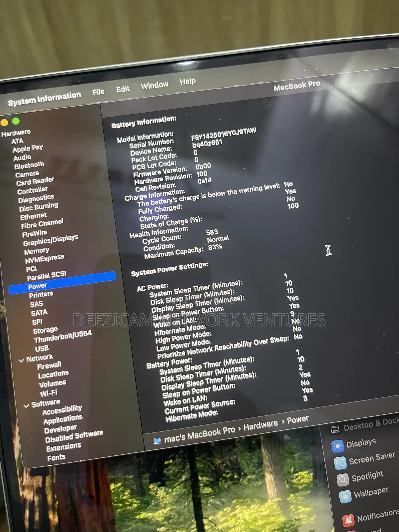Select Camera in the sidebar

click(27, 174)
